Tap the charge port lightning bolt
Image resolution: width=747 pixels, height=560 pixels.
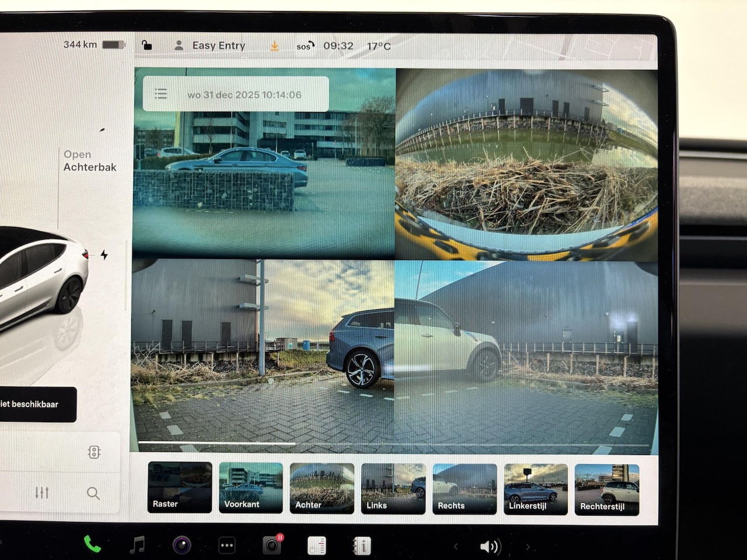(x=104, y=255)
